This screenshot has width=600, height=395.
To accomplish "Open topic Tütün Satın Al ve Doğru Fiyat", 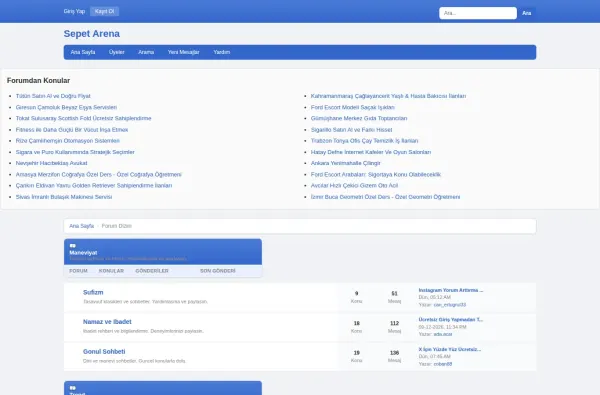I will pos(53,96).
